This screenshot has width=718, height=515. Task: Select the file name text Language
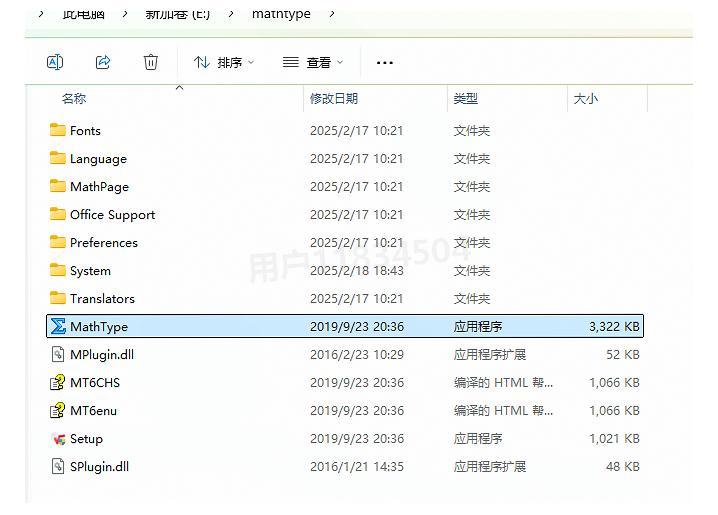[x=98, y=159]
